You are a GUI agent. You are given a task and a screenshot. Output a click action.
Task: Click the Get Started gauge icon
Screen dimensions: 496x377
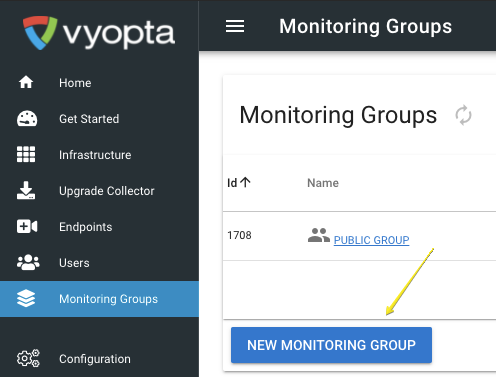point(27,118)
